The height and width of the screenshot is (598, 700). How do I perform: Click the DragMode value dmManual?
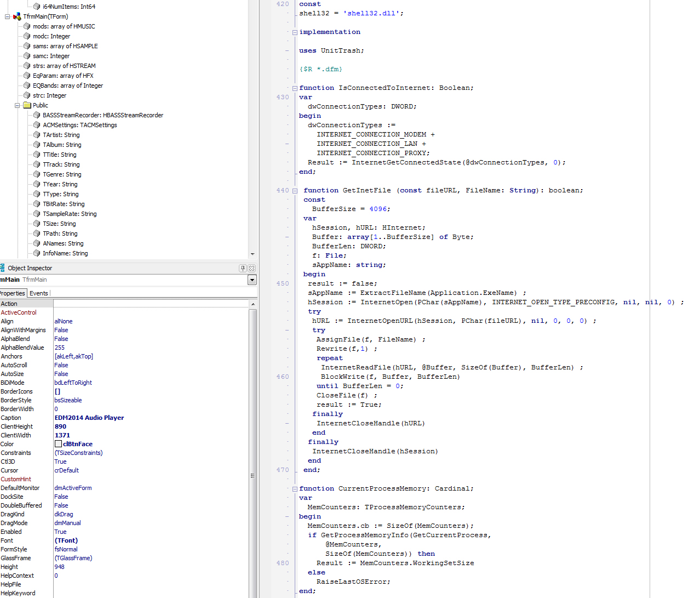(68, 523)
